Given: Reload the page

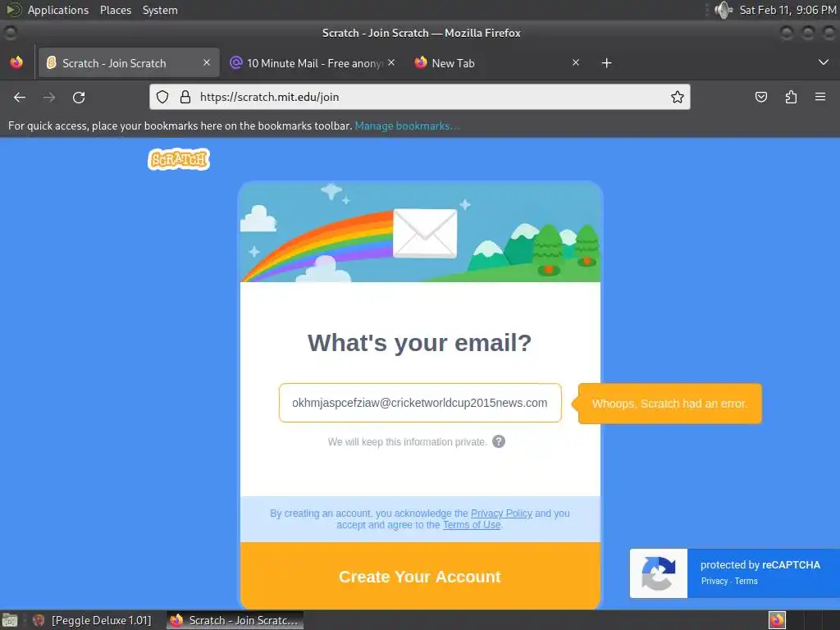Looking at the screenshot, I should pos(79,97).
